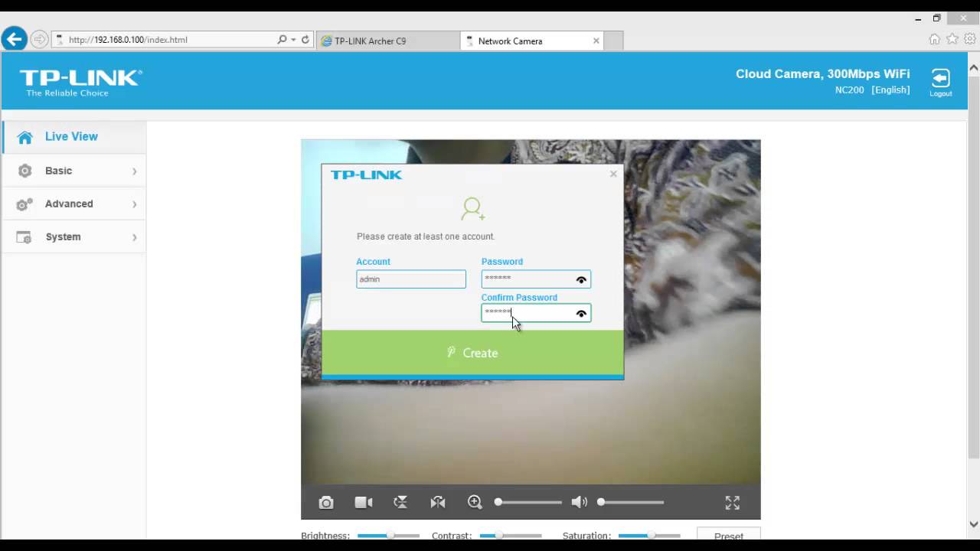The image size is (980, 551).
Task: Click the refresh page icon
Action: [x=305, y=40]
